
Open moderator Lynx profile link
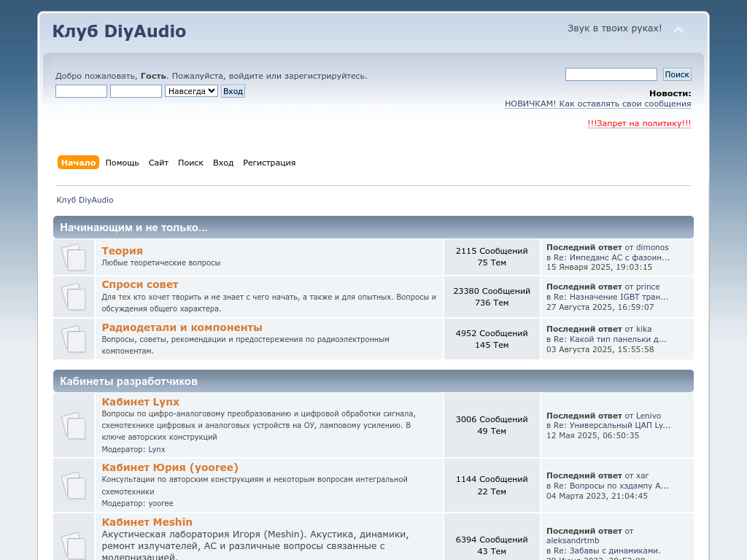[x=157, y=450]
